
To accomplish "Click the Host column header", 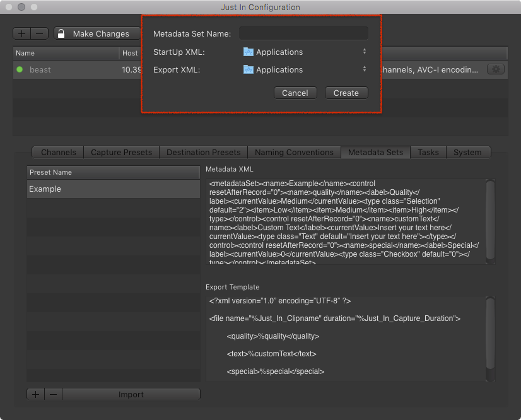I will click(x=130, y=53).
